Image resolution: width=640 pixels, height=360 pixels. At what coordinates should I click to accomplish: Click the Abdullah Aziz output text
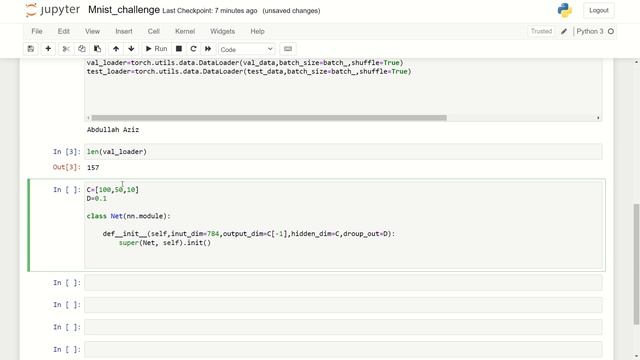[x=113, y=130]
